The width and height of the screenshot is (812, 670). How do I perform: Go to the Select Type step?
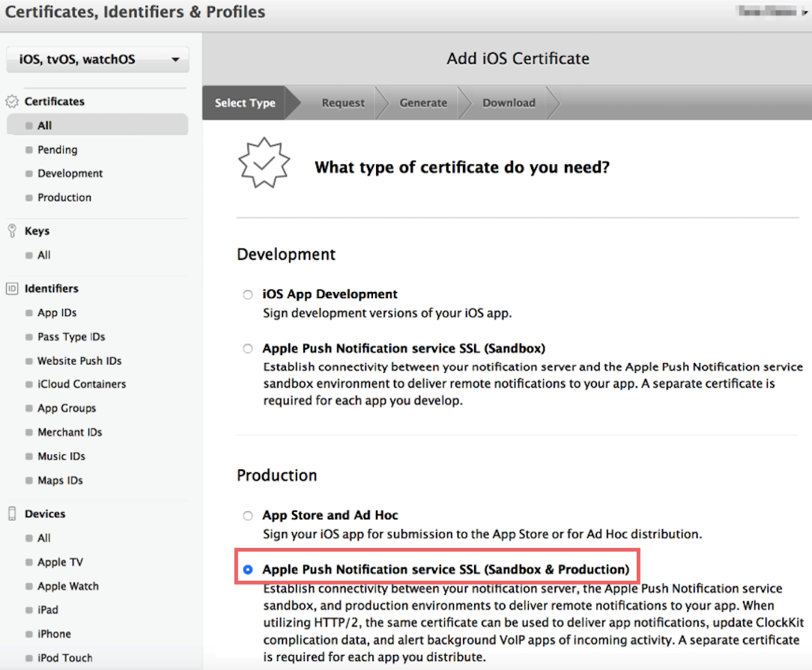[245, 103]
